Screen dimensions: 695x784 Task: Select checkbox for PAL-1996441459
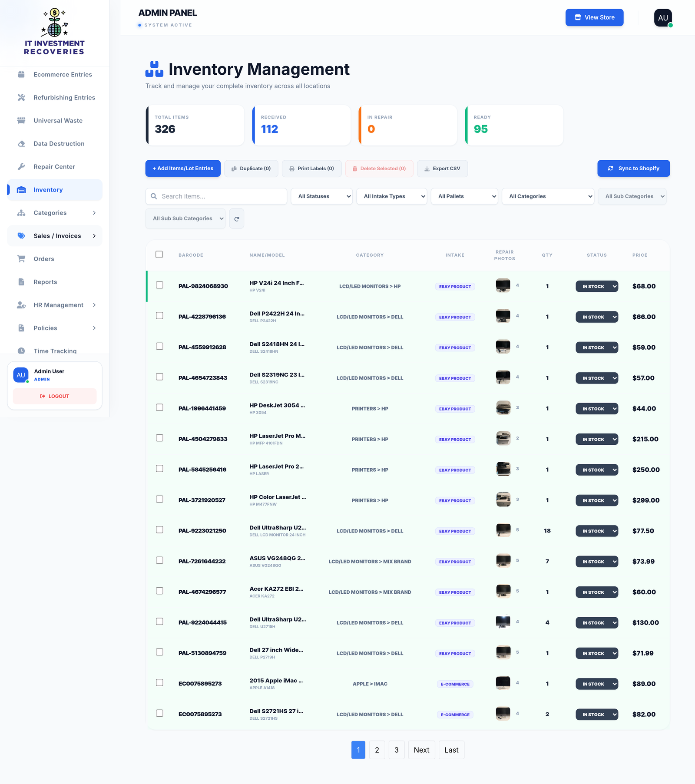tap(159, 407)
